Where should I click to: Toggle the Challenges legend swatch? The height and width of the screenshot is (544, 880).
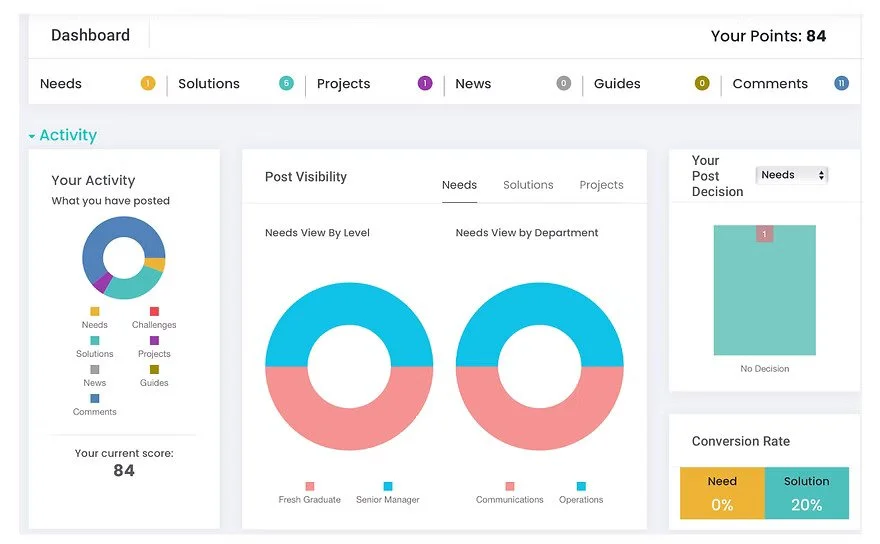click(154, 311)
